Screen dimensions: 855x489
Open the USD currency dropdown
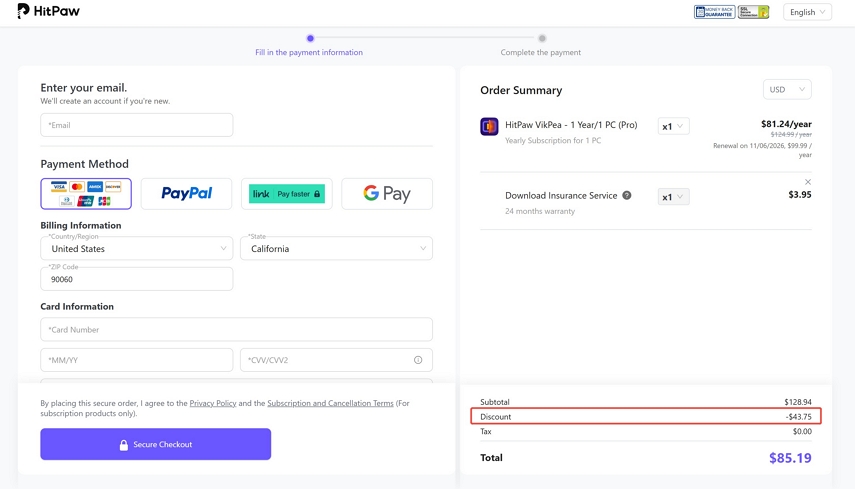click(786, 90)
